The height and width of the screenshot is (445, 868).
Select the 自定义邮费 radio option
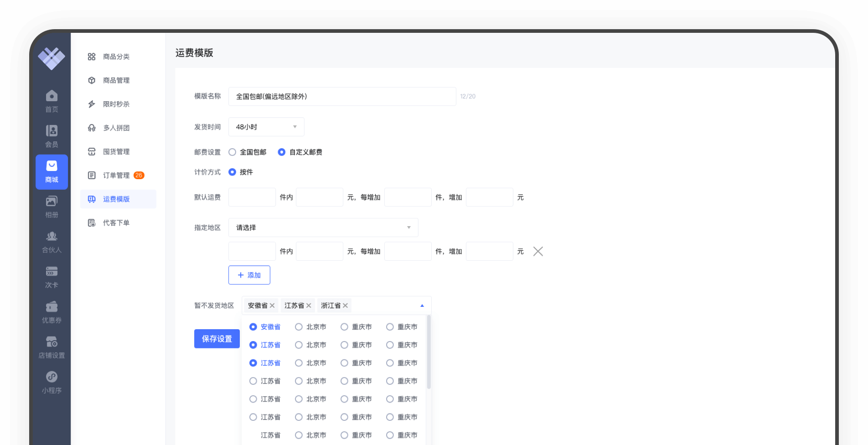[282, 152]
